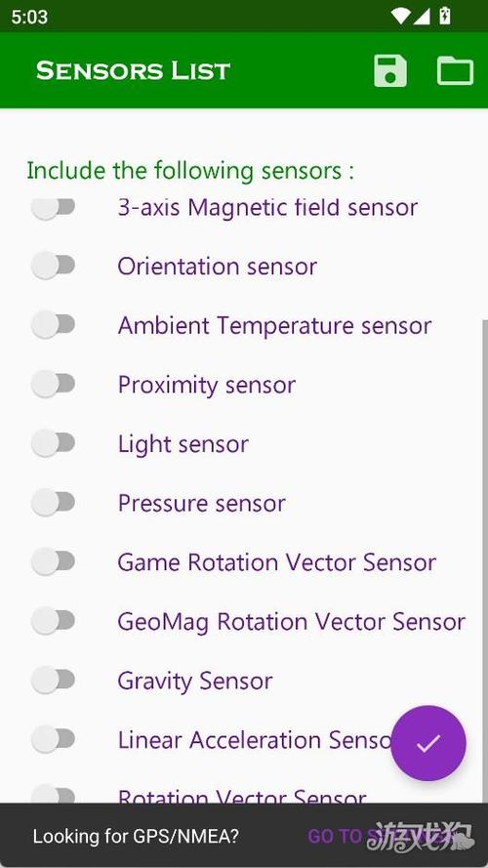
Task: Turn on the Gravity Sensor toggle
Action: pyautogui.click(x=53, y=680)
